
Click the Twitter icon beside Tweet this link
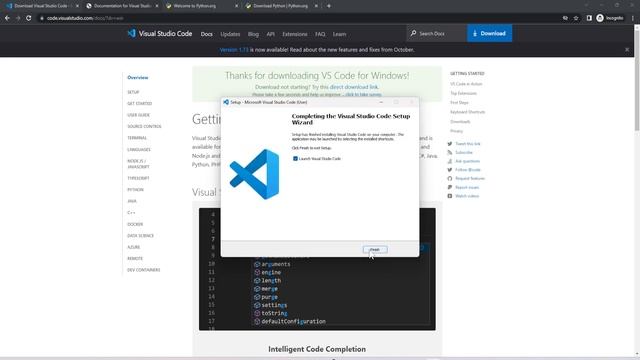coord(450,144)
